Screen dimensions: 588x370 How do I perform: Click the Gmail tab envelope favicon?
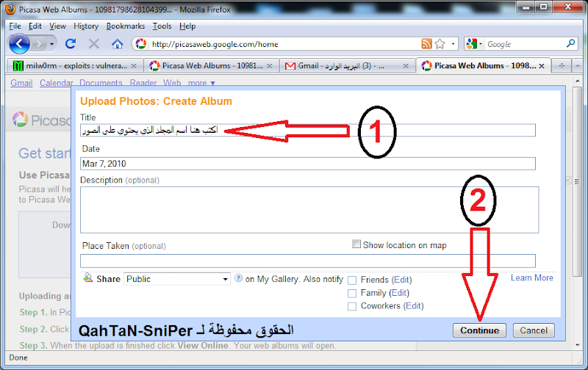[x=290, y=66]
